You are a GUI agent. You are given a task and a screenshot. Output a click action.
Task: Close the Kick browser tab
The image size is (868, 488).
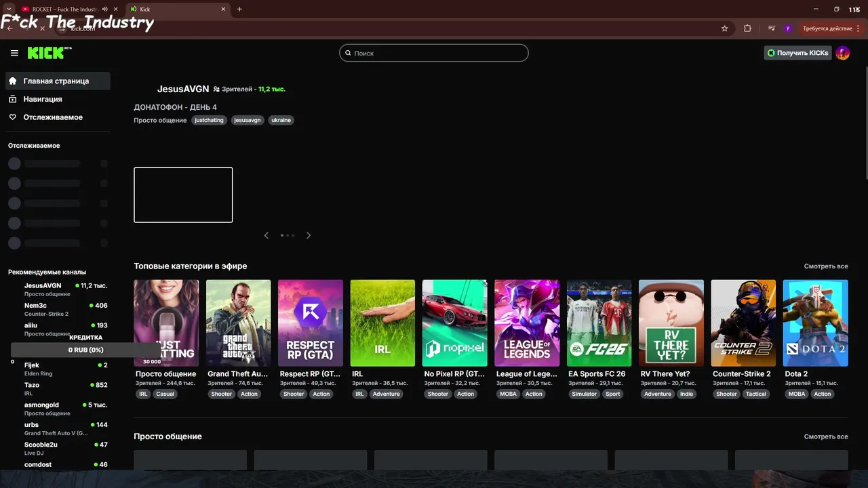(224, 9)
